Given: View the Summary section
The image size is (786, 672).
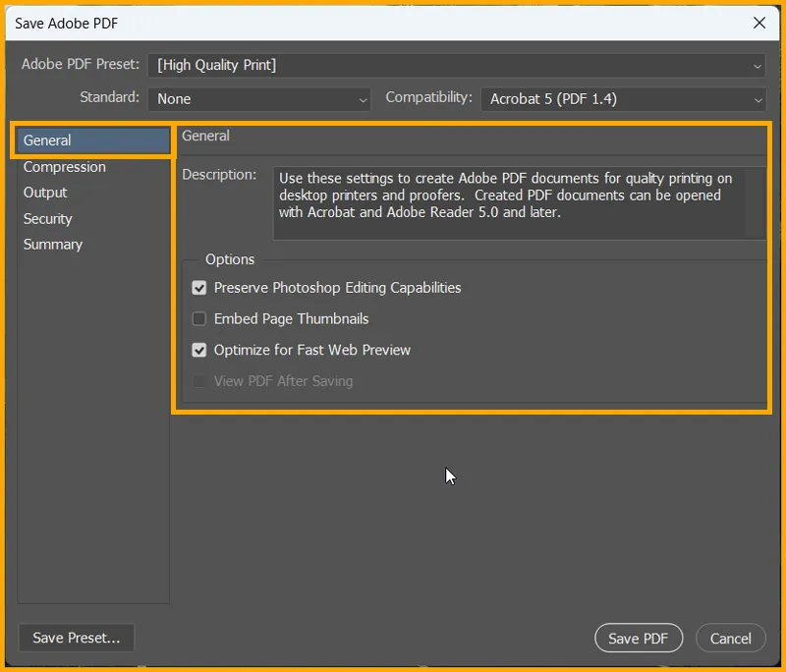Looking at the screenshot, I should tap(53, 244).
